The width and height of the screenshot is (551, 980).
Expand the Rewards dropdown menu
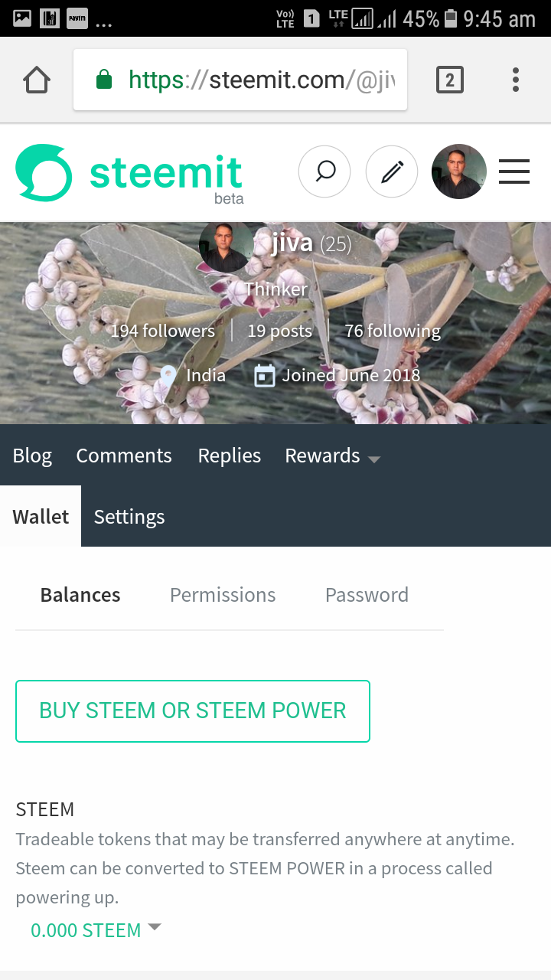[x=333, y=456]
